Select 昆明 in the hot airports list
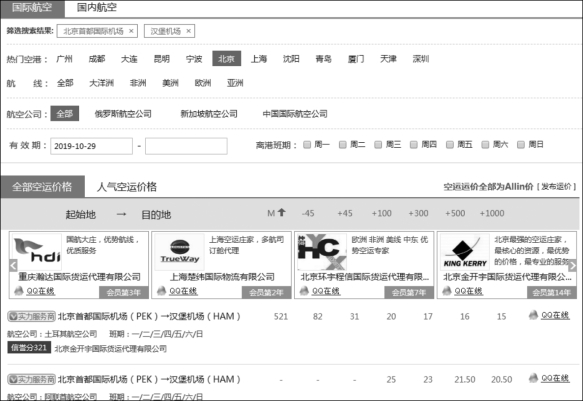The image size is (583, 401). pyautogui.click(x=162, y=59)
